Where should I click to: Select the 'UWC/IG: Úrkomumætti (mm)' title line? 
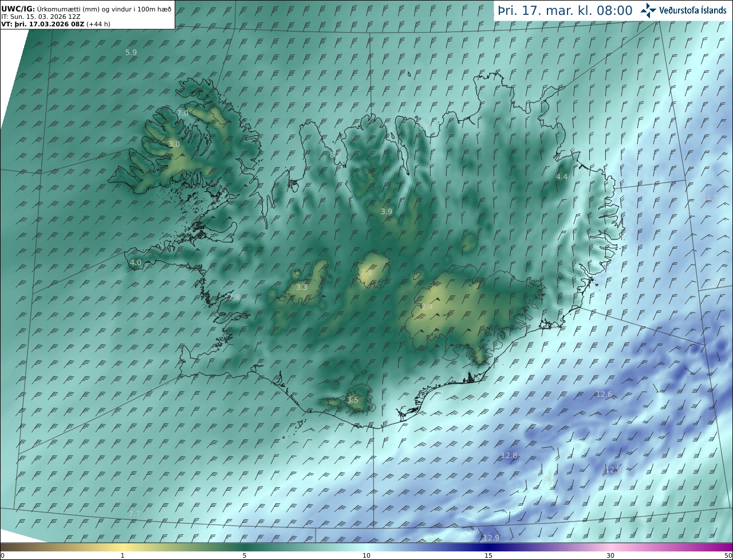pyautogui.click(x=86, y=9)
